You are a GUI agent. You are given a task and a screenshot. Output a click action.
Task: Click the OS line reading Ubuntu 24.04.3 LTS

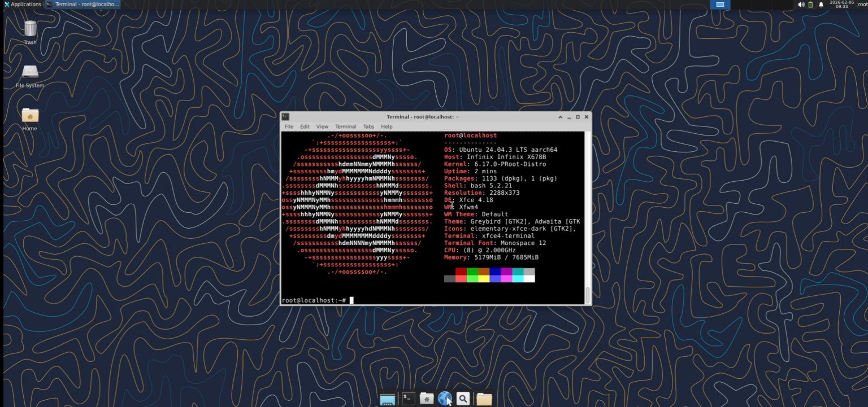pos(501,150)
